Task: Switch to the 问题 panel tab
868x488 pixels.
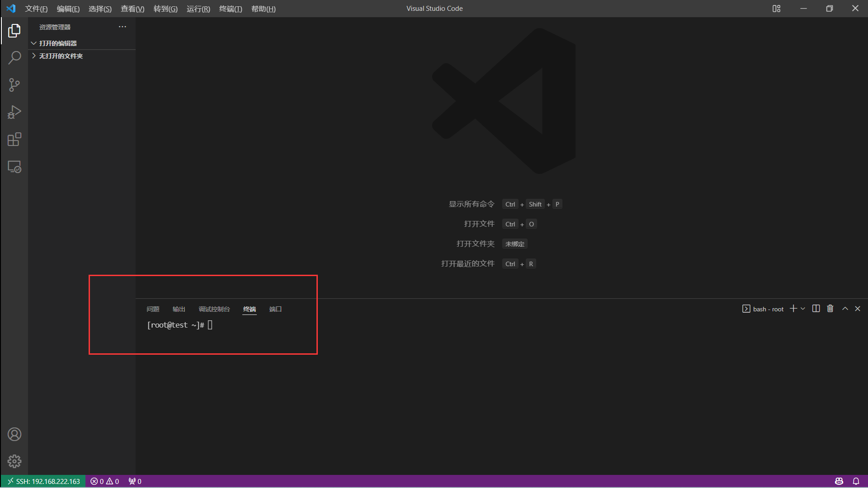Action: pos(153,309)
